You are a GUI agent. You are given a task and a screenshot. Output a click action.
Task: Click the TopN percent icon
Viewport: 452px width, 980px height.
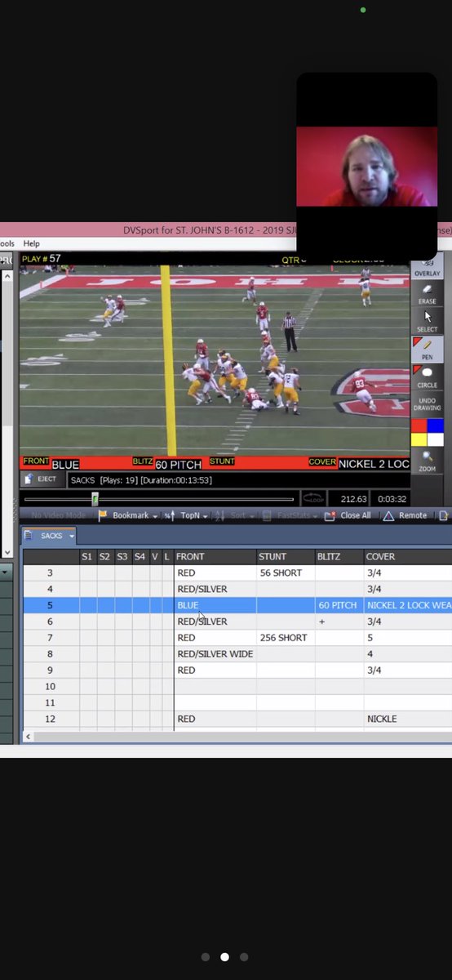tap(169, 515)
